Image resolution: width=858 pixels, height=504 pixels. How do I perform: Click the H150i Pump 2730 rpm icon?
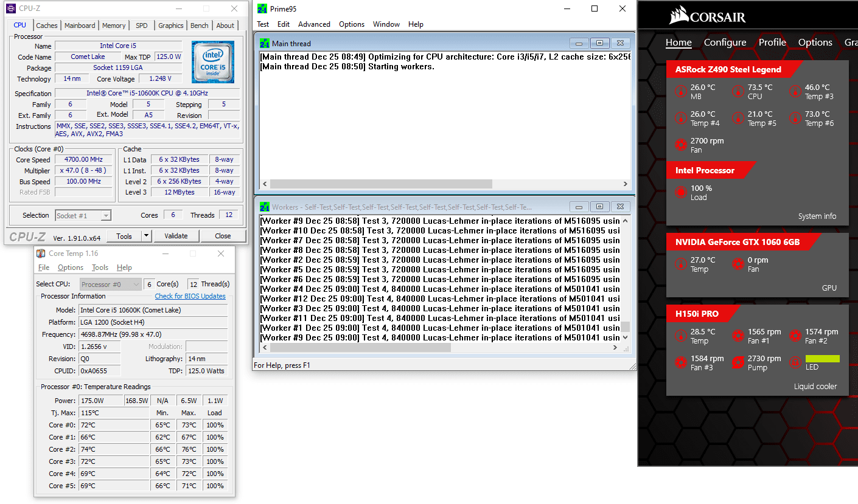(x=738, y=362)
